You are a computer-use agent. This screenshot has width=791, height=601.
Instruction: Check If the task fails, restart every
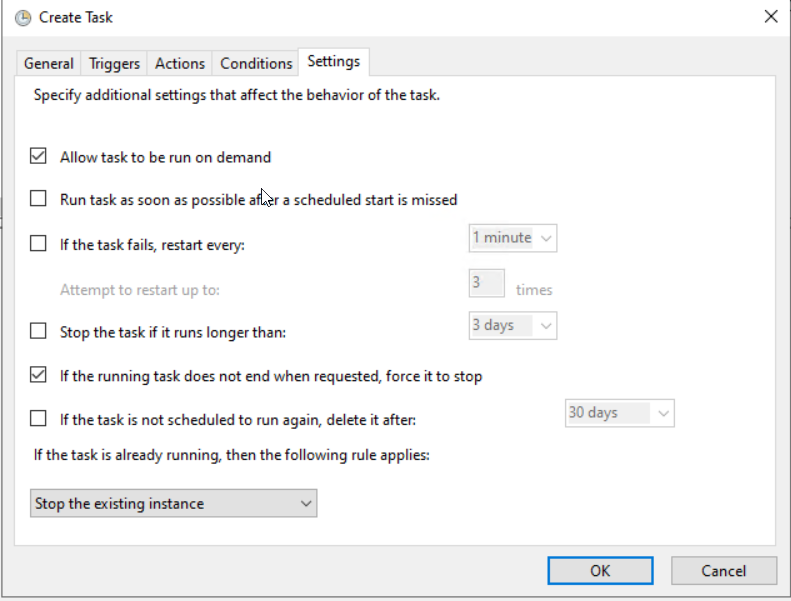tap(38, 244)
